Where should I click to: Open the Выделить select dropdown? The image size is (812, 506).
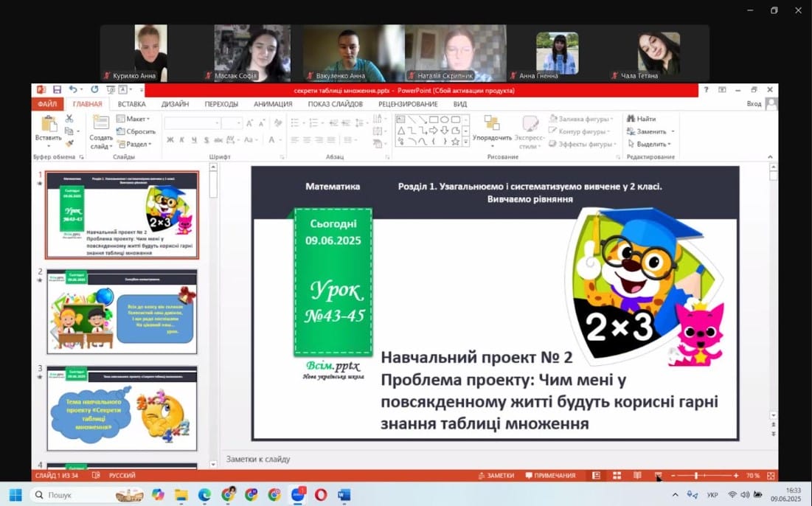(x=650, y=144)
